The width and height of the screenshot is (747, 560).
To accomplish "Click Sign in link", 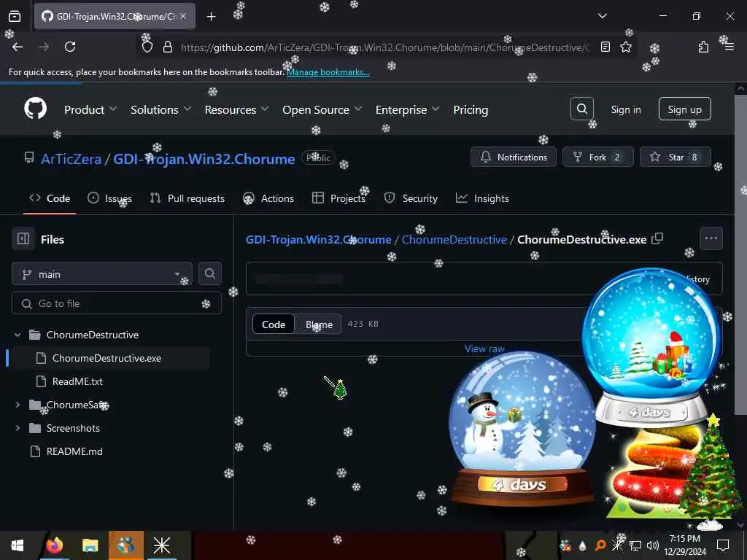I will click(625, 109).
